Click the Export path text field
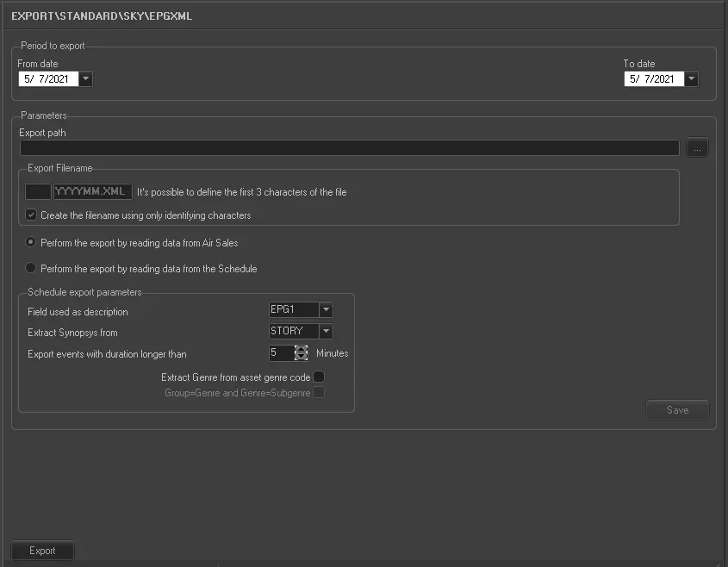728x567 pixels. pos(349,148)
